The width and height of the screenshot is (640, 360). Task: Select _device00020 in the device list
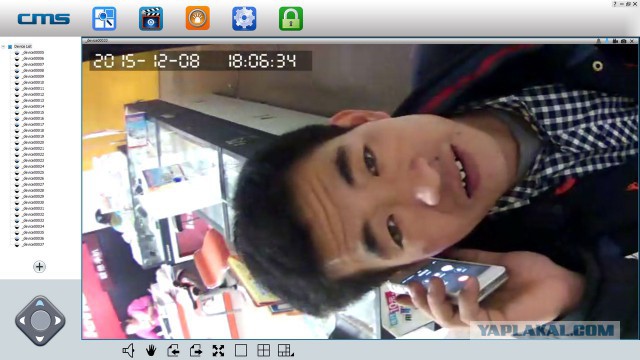point(33,142)
